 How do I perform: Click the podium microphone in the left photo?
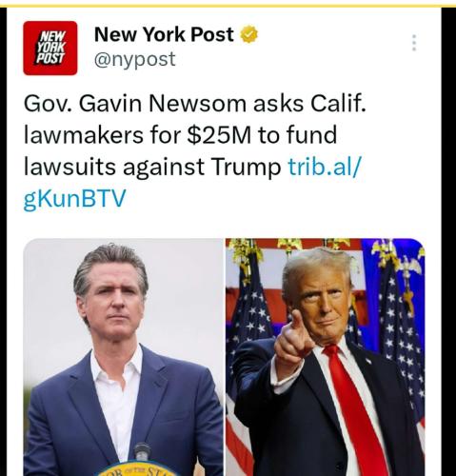coord(142,452)
